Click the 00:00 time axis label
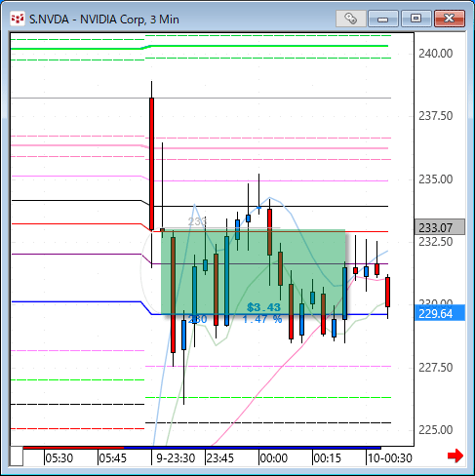The width and height of the screenshot is (475, 476). (x=274, y=458)
